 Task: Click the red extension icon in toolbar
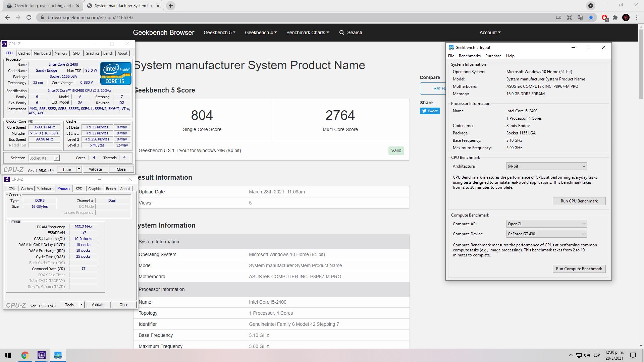[x=605, y=18]
